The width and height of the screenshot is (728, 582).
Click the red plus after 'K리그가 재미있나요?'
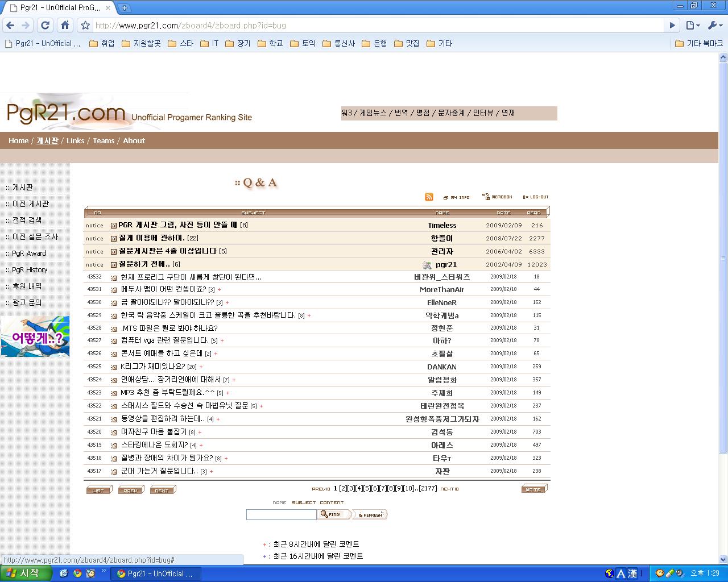[201, 367]
